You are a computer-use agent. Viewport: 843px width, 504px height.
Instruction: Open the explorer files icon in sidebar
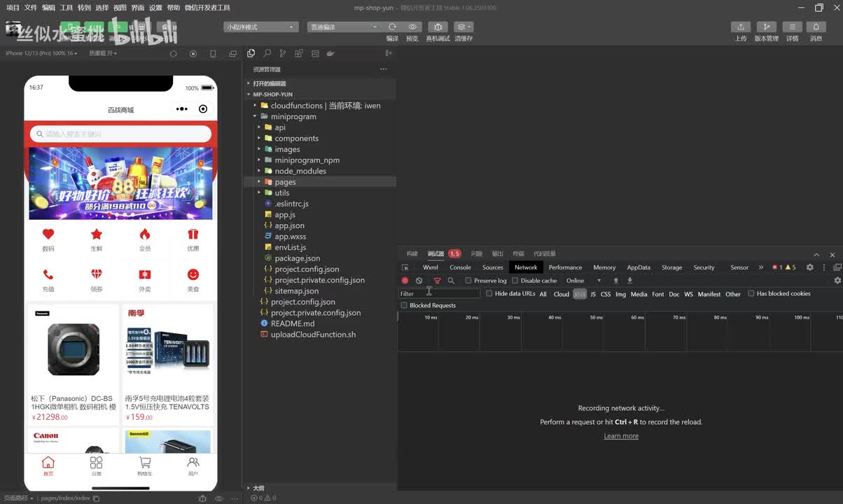point(251,53)
